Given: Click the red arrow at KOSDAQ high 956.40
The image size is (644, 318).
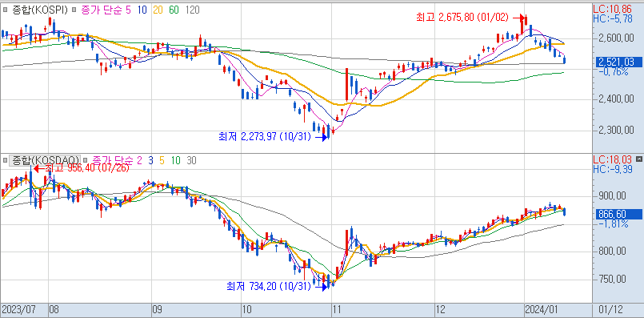Looking at the screenshot, I should click(38, 168).
